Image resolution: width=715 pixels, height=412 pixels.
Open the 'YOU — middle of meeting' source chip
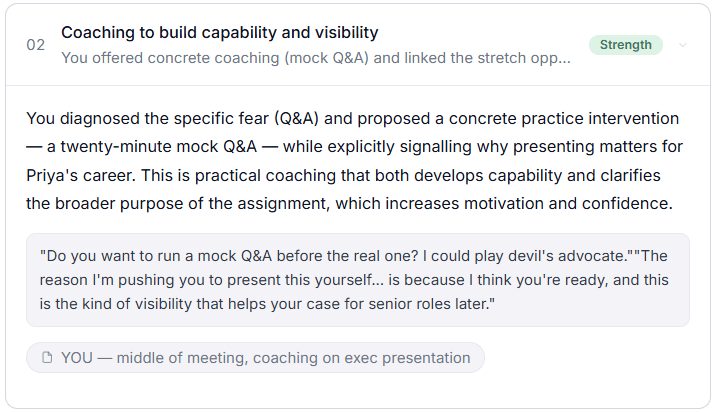(x=255, y=358)
